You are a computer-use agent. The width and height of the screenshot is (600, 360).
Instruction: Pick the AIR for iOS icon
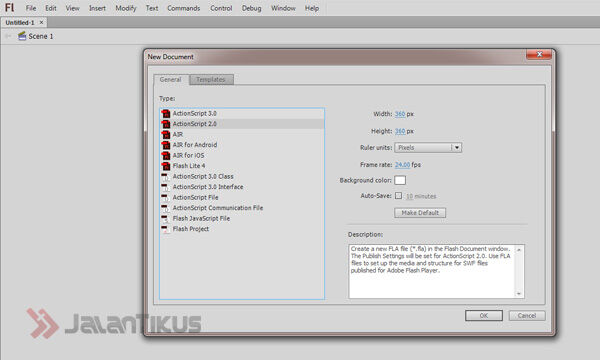166,156
